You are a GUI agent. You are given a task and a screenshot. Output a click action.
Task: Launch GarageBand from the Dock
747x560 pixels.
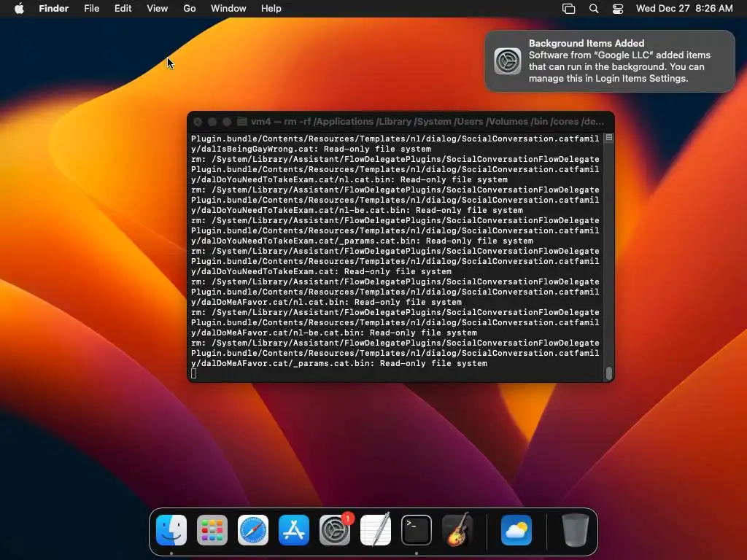(x=457, y=530)
